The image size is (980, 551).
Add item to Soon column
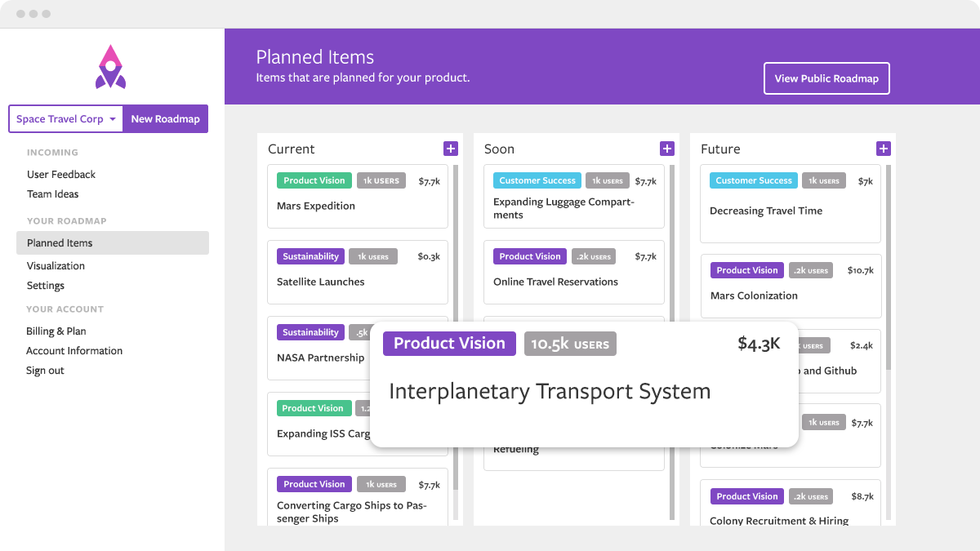[667, 149]
